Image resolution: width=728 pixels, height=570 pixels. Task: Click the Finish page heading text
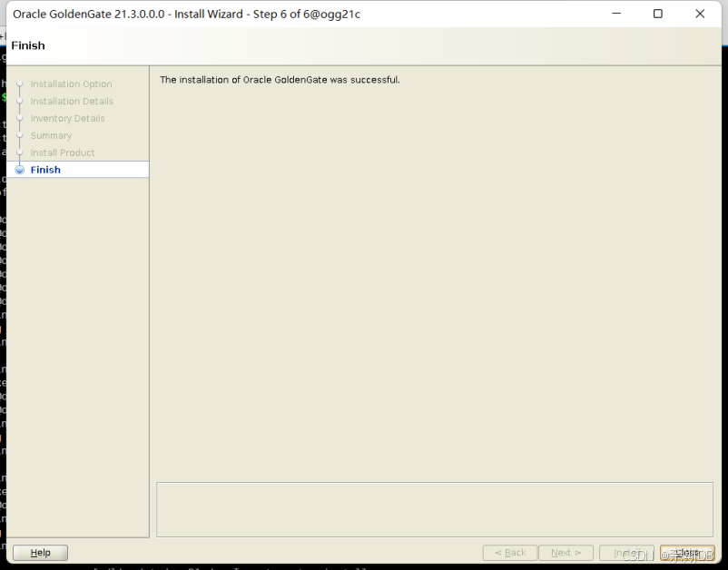28,45
